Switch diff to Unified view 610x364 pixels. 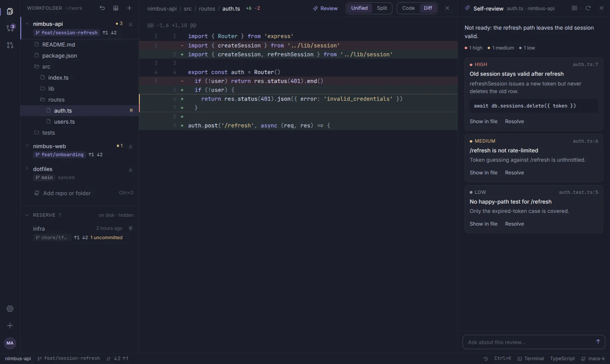coord(359,8)
